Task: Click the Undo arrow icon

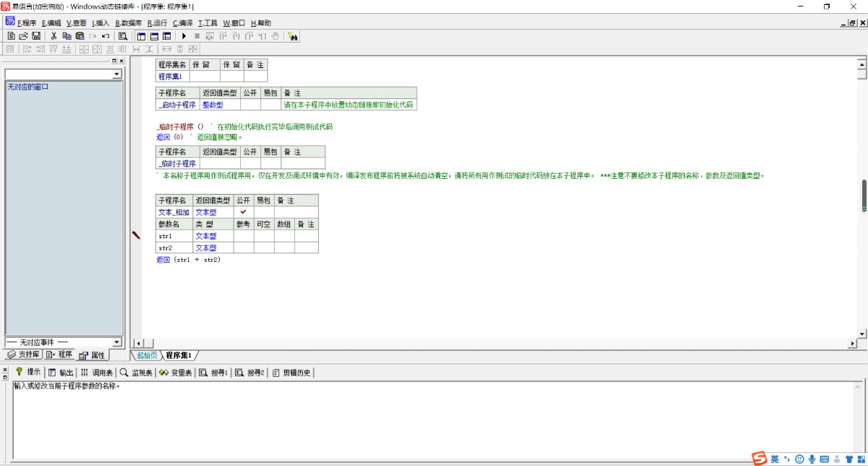Action: [x=106, y=35]
